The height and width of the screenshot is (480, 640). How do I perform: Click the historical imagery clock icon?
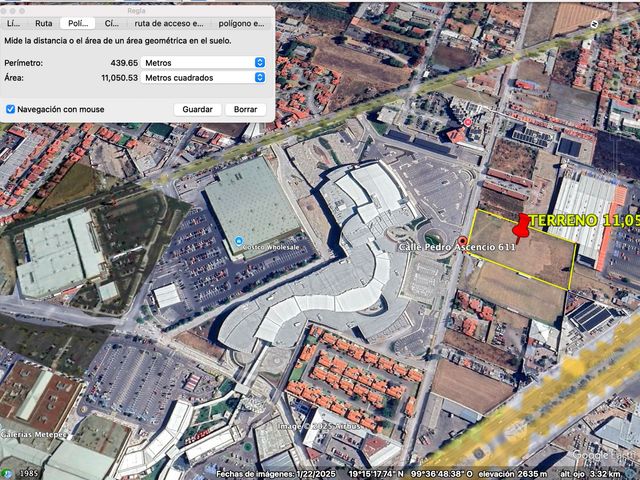point(8,473)
